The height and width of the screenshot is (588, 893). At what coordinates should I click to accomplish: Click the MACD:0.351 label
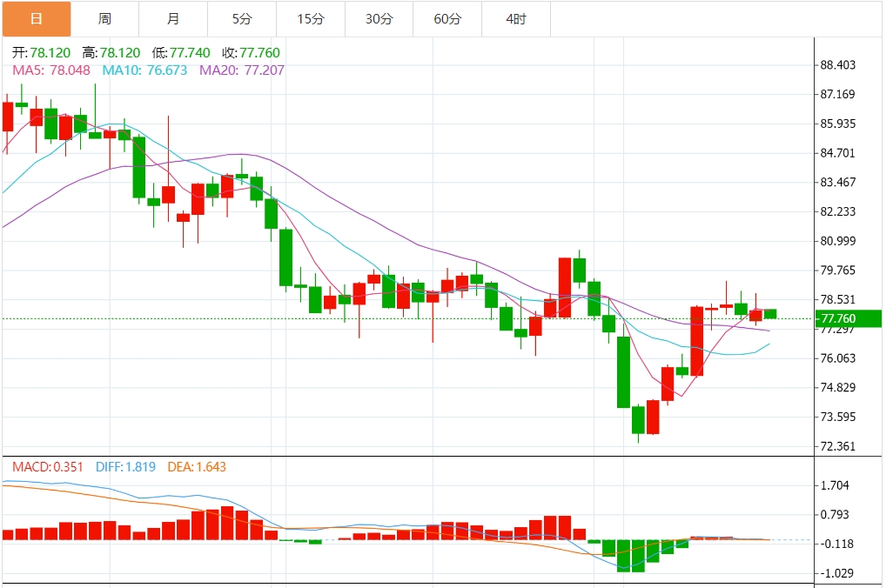point(48,467)
